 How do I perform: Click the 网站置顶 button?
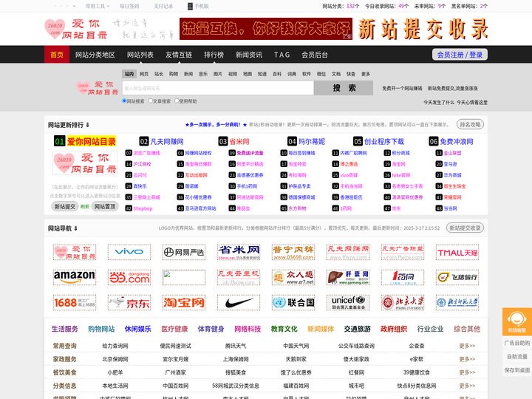105,206
